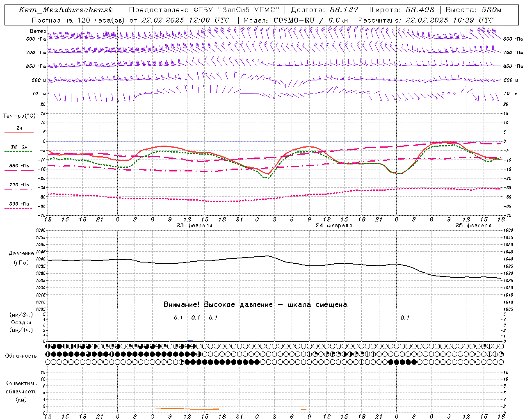
Task: Click the calculation time Рассчитано: 22.02.2025 16:39 UTC
Action: [426, 20]
